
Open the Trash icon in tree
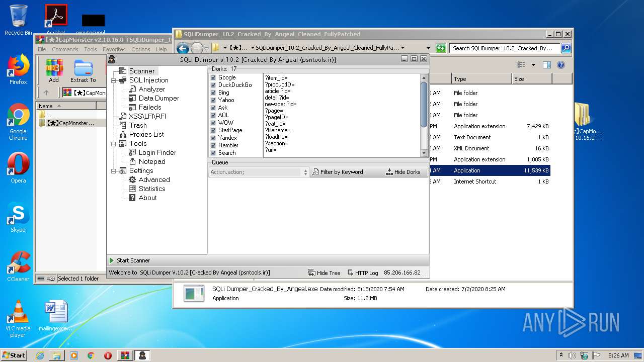pyautogui.click(x=123, y=125)
